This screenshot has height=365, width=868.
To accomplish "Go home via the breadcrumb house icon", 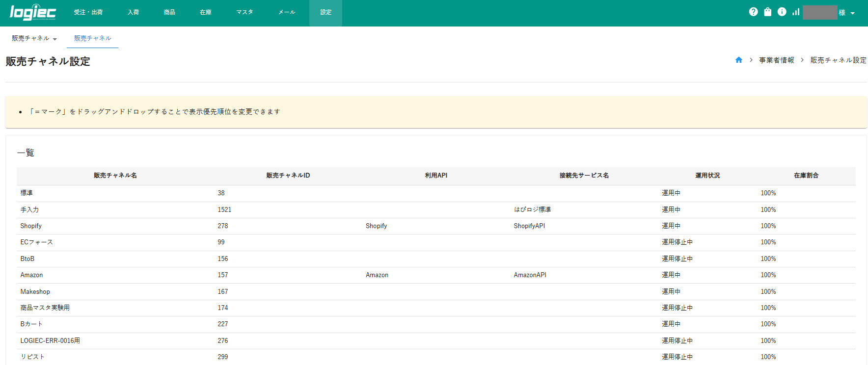I will click(x=738, y=60).
